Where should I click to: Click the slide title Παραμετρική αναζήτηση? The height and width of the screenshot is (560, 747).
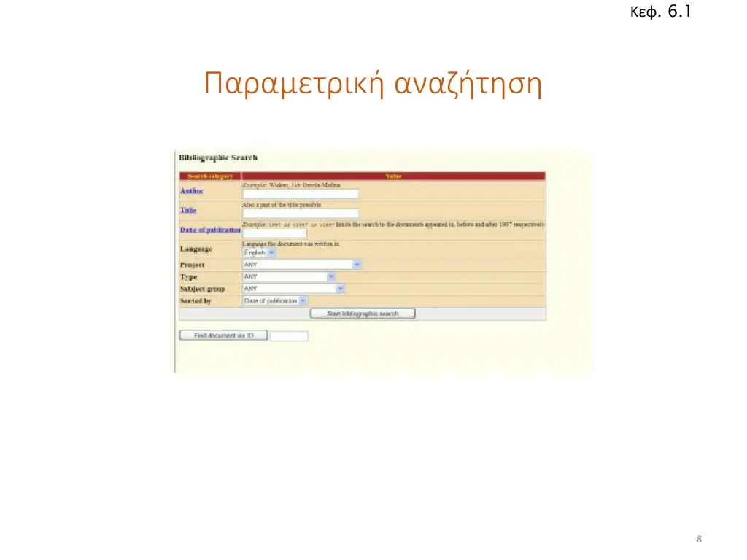click(x=373, y=84)
